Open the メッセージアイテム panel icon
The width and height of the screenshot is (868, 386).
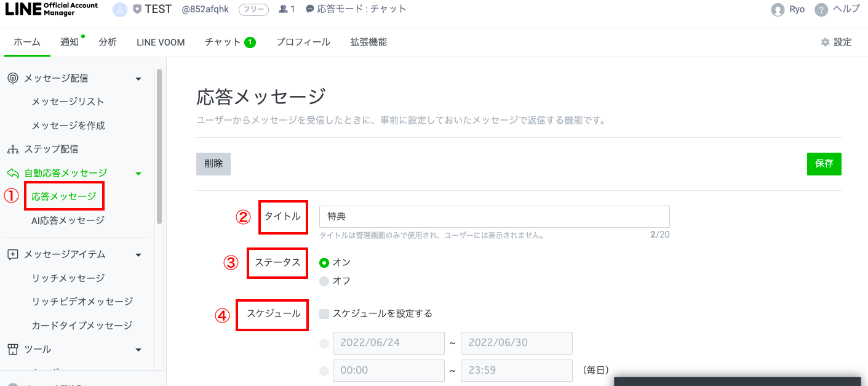click(x=14, y=254)
